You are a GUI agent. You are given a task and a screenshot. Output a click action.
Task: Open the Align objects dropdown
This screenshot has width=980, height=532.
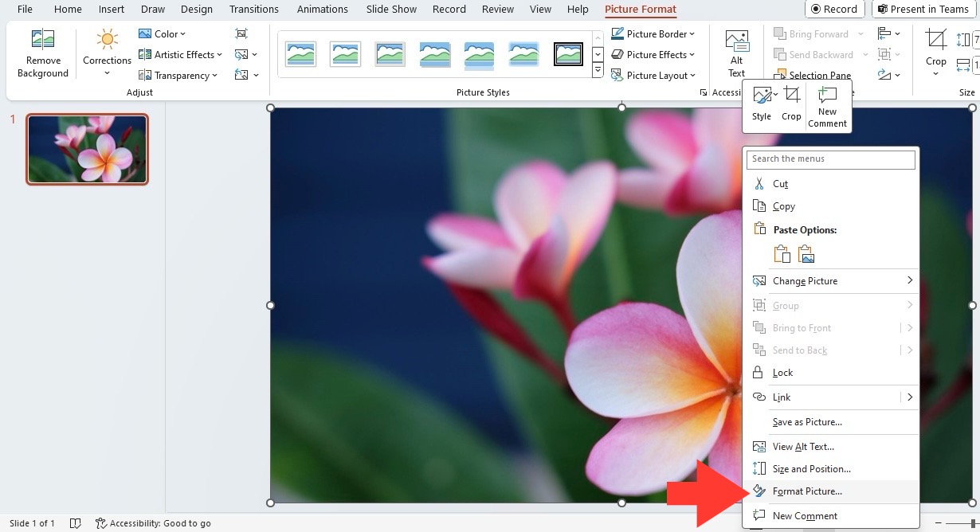(x=889, y=34)
